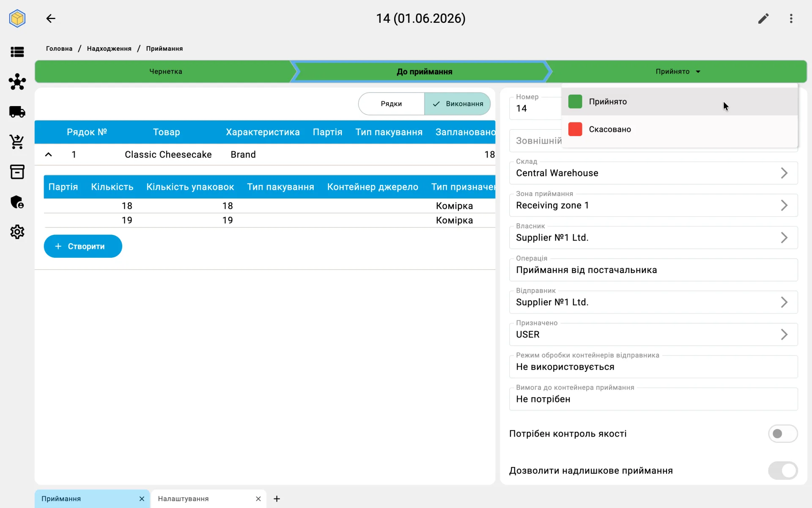Go to Головна breadcrumb

[59, 49]
